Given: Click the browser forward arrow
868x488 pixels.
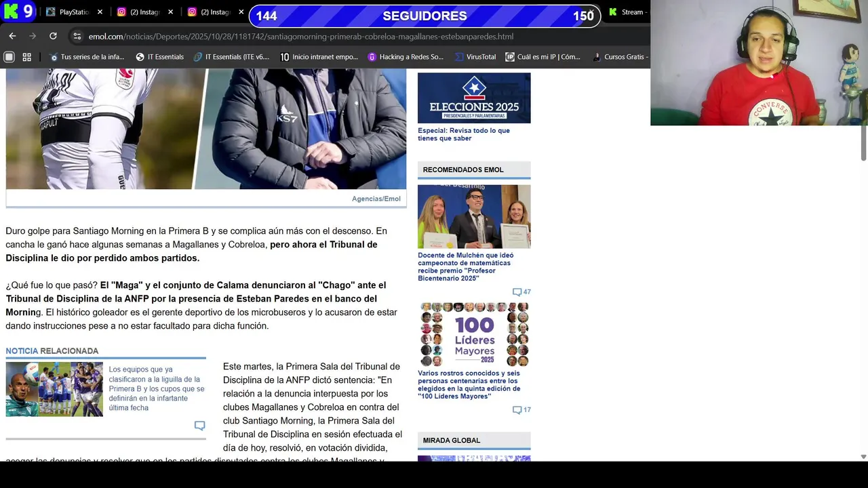Looking at the screenshot, I should coord(33,36).
